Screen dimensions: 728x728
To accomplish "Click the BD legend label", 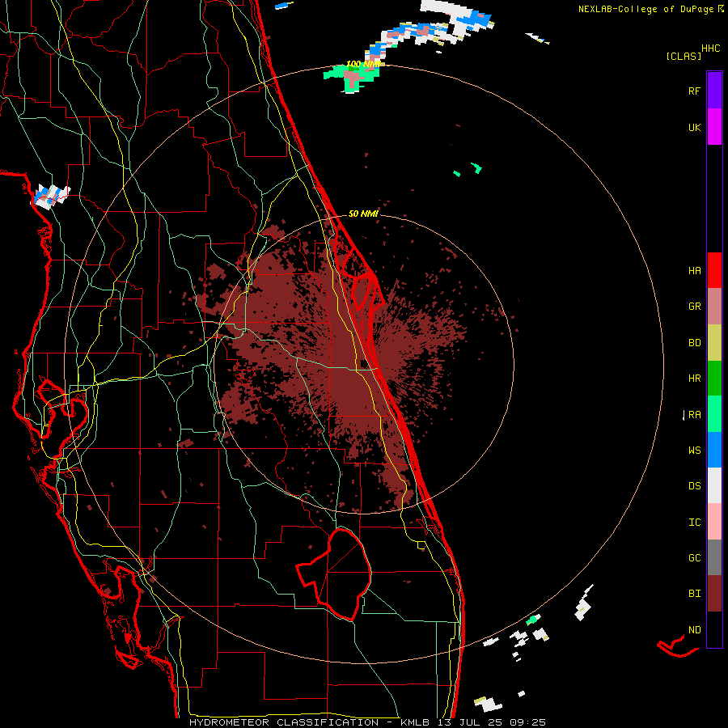I will (694, 343).
